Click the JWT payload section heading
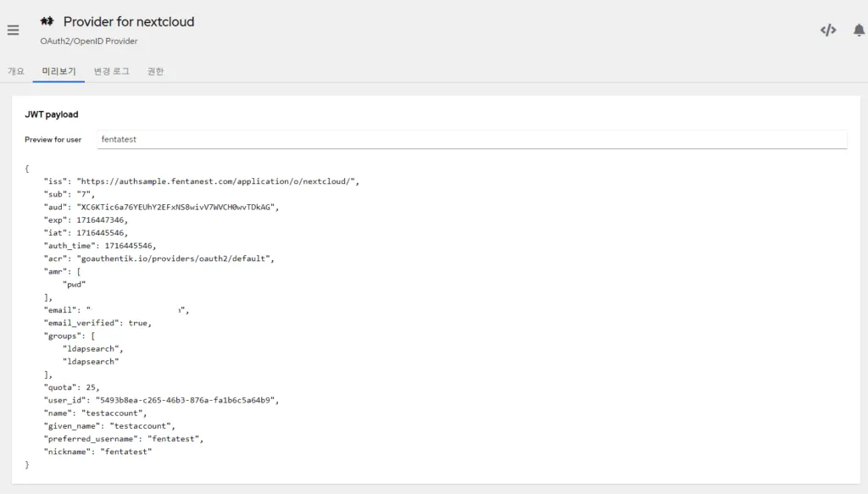 pos(52,114)
